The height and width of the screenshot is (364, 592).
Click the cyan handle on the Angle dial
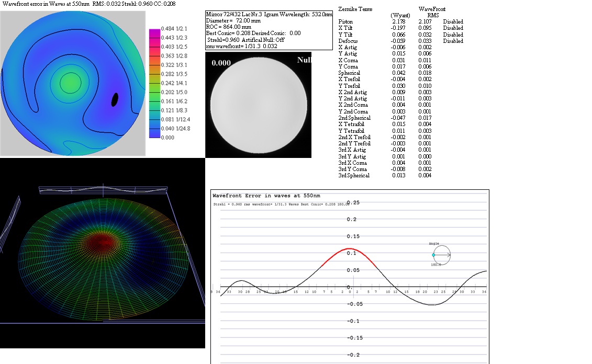(x=433, y=255)
